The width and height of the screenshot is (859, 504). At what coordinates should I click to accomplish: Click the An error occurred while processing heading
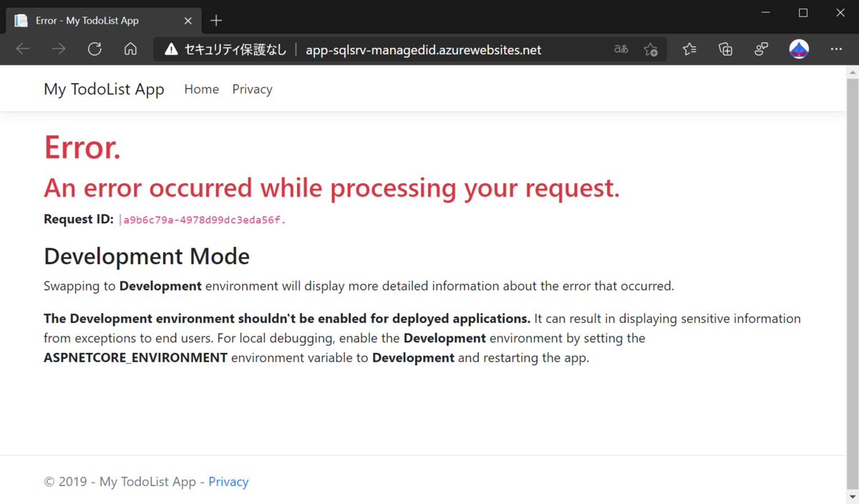[x=332, y=188]
